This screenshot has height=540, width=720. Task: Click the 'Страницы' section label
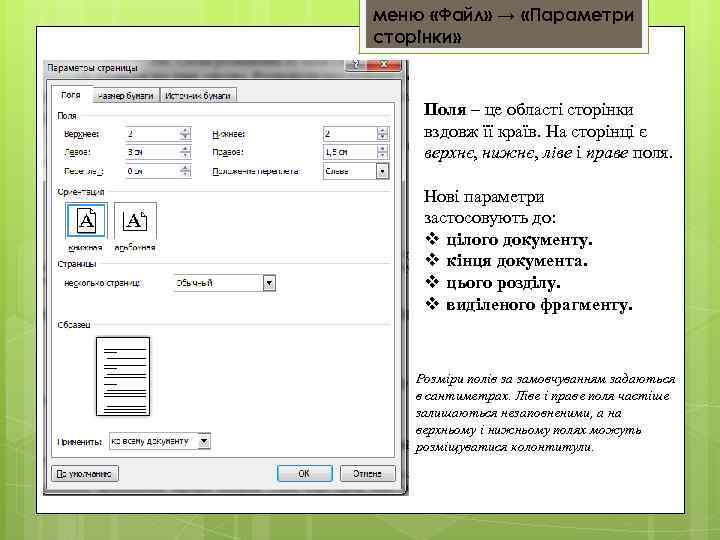77,264
